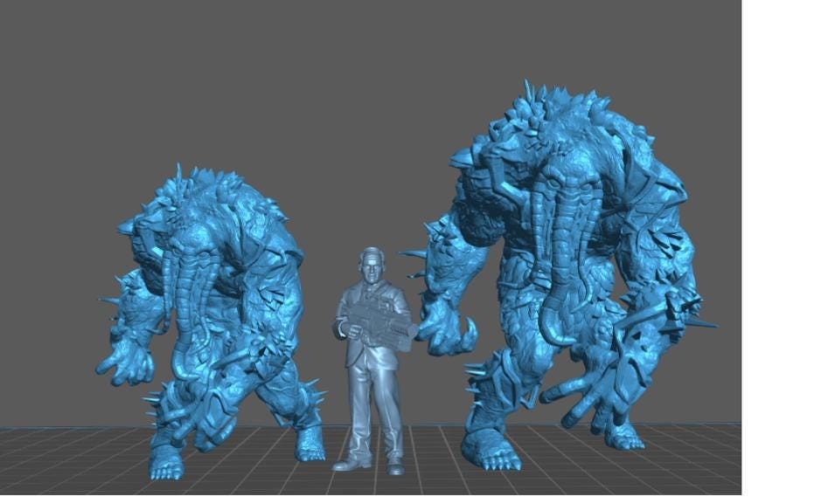Select the human soldier miniature
This screenshot has width=821, height=504.
click(372, 349)
